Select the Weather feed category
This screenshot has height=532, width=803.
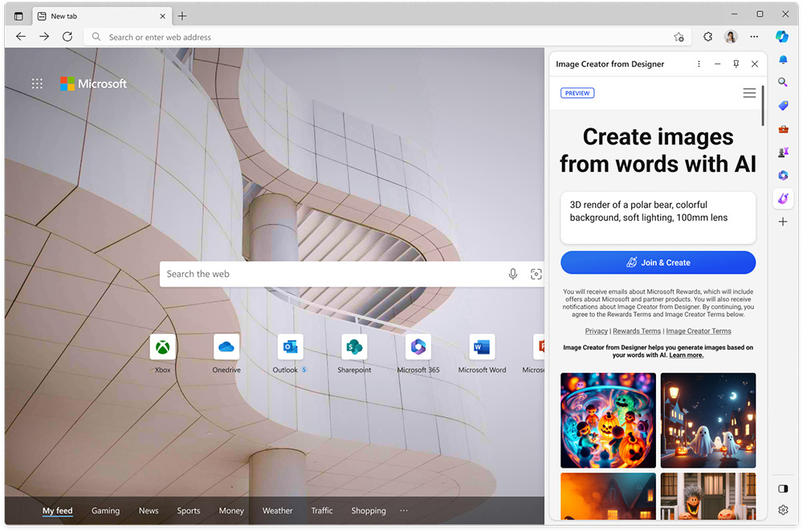(277, 510)
